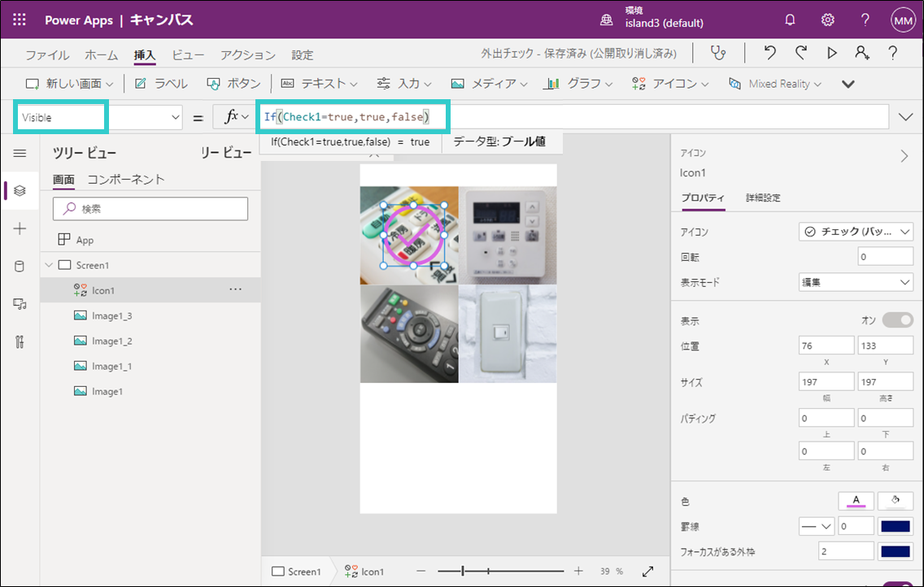Screen dimensions: 924x587
Task: Open the app launcher waffle icon
Action: click(x=20, y=20)
